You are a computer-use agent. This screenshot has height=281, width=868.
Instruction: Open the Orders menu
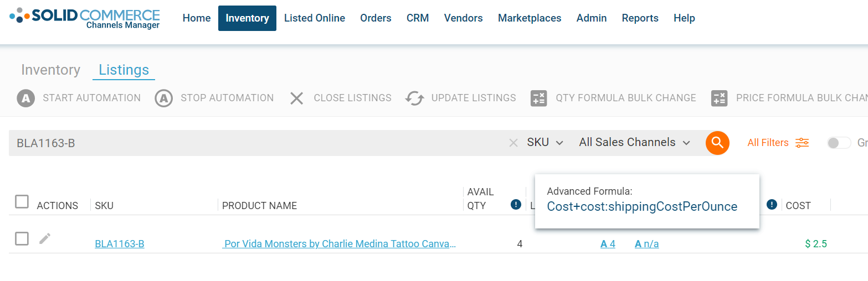tap(376, 18)
